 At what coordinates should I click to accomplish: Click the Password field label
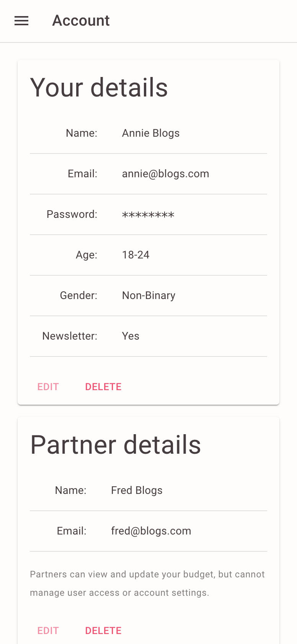pyautogui.click(x=72, y=214)
